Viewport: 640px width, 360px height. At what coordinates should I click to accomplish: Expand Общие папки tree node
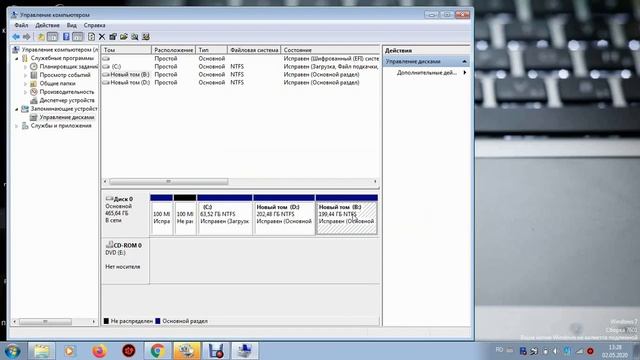pos(26,84)
